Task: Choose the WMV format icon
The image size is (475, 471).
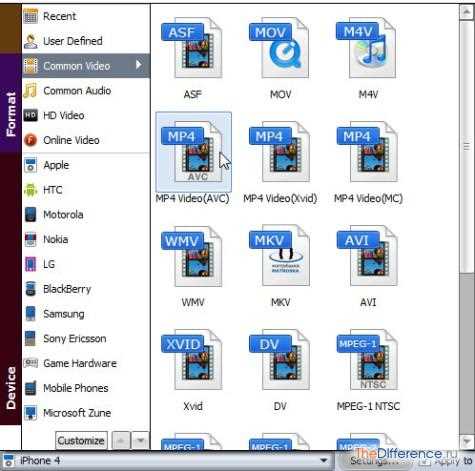Action: point(192,256)
